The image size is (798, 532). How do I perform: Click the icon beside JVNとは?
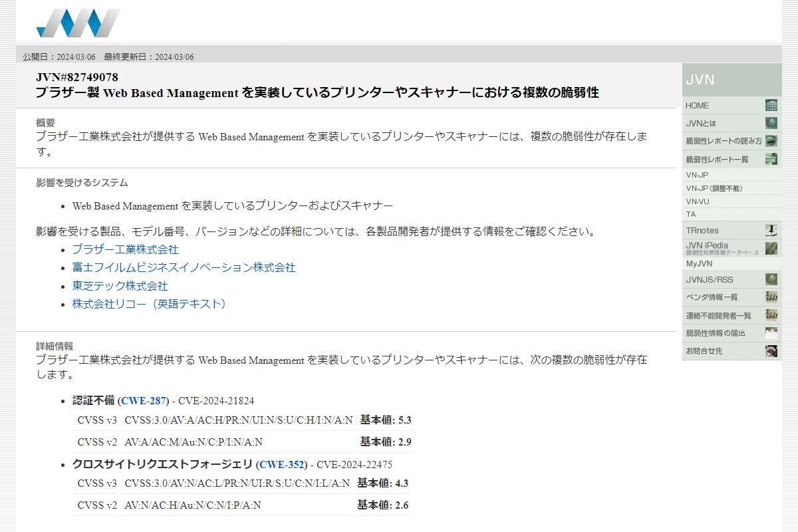click(x=771, y=123)
